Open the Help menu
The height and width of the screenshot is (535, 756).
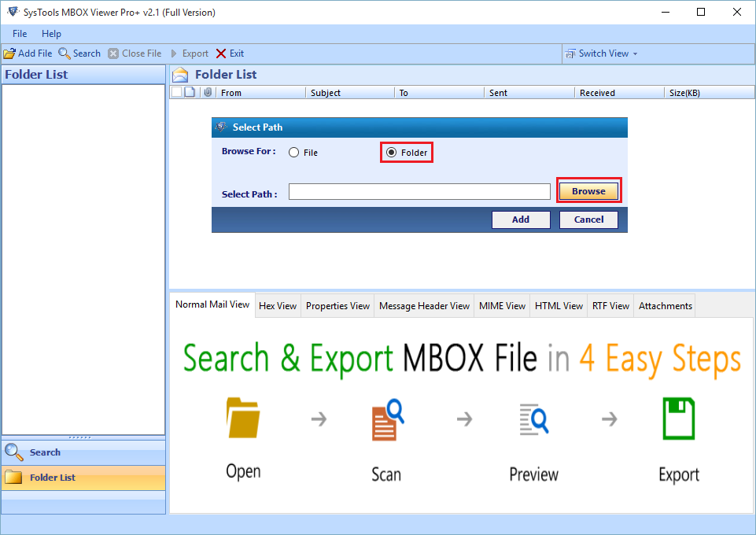pos(51,34)
